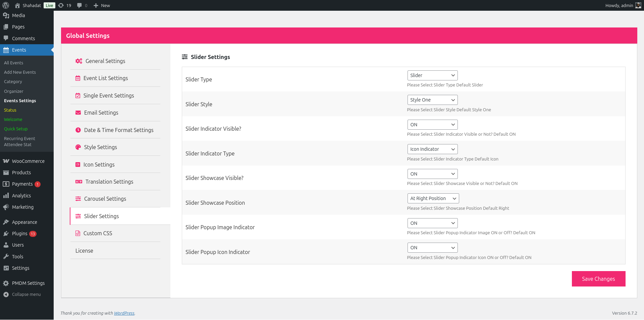Viewport: 644px width, 320px height.
Task: Switch to Single Event Settings tab
Action: tap(115, 95)
